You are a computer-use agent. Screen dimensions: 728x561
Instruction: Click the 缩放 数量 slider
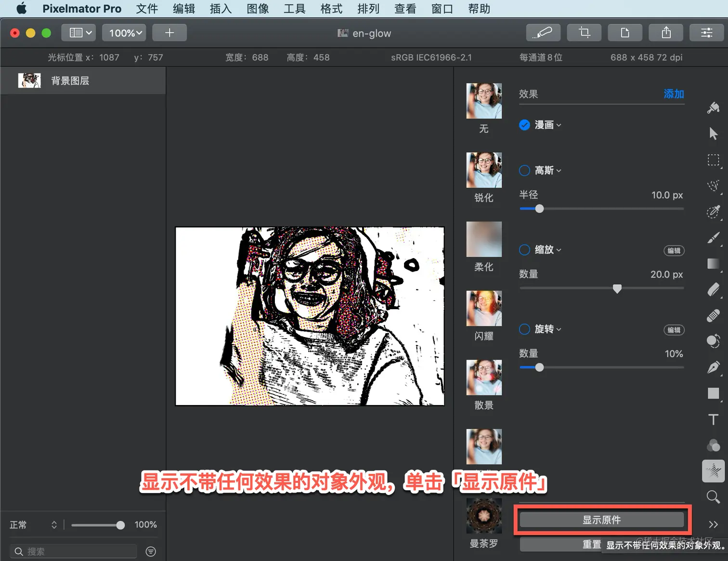(602, 288)
